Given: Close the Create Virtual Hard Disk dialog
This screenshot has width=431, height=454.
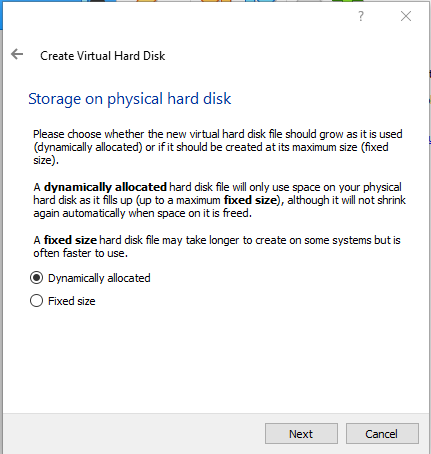Looking at the screenshot, I should coord(406,16).
